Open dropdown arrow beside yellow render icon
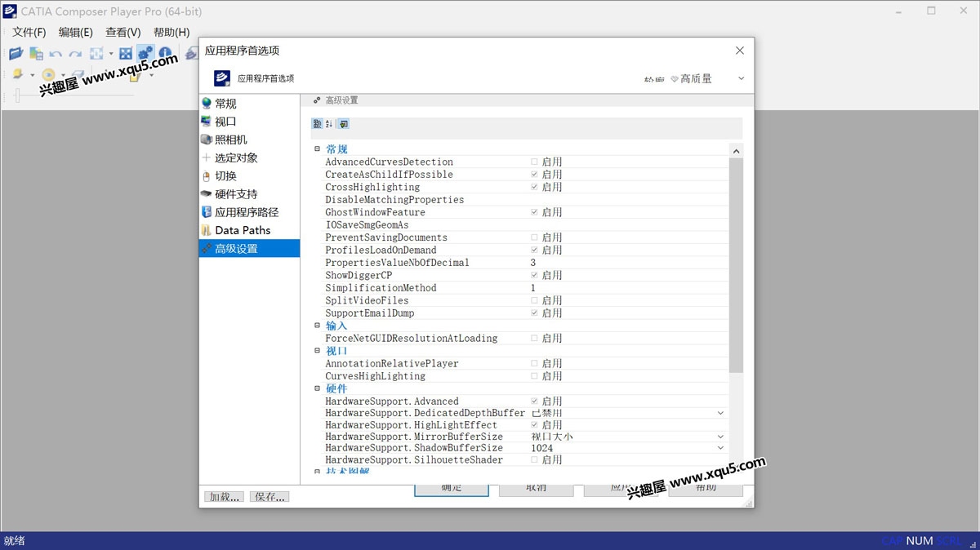This screenshot has height=550, width=980. click(x=32, y=75)
